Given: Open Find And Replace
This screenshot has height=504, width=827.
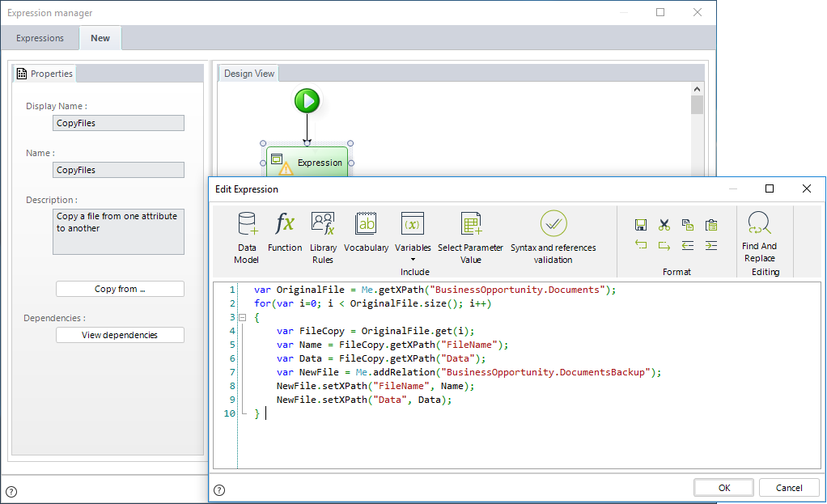Looking at the screenshot, I should coord(760,237).
